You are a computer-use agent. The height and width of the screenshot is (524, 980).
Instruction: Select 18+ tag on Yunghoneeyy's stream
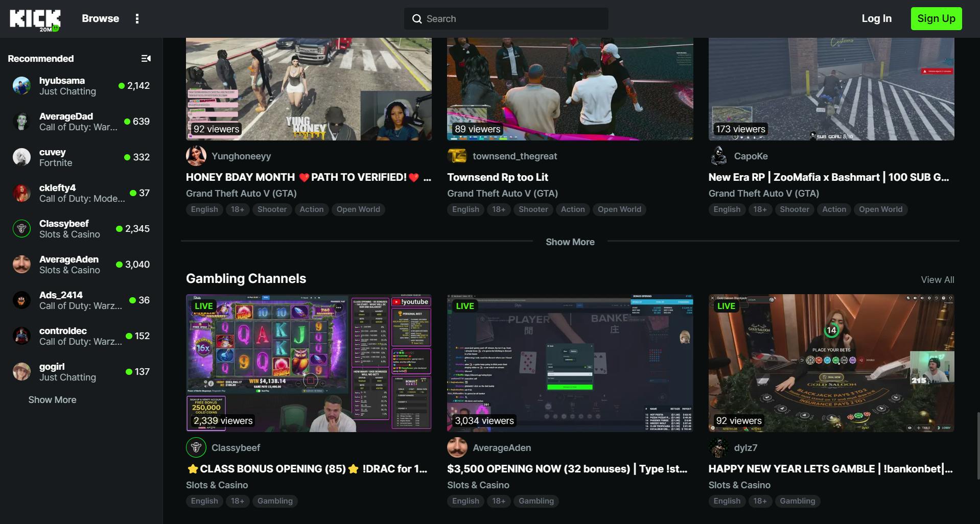tap(238, 209)
